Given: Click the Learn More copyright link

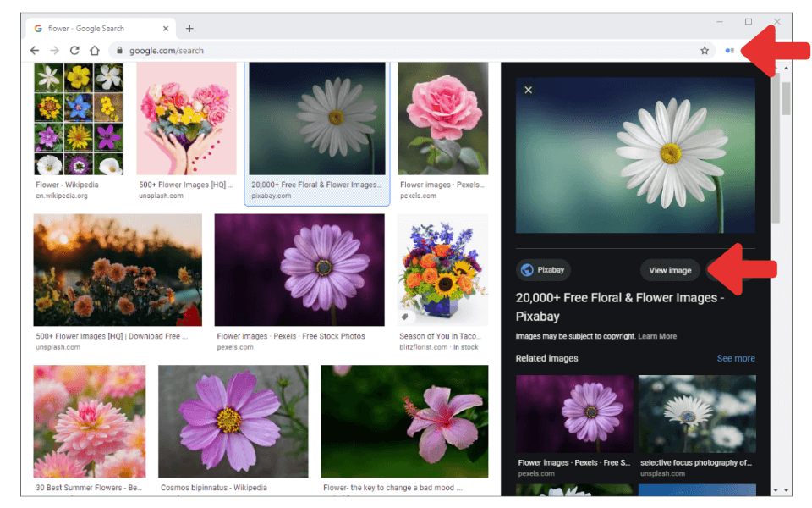Looking at the screenshot, I should (657, 336).
